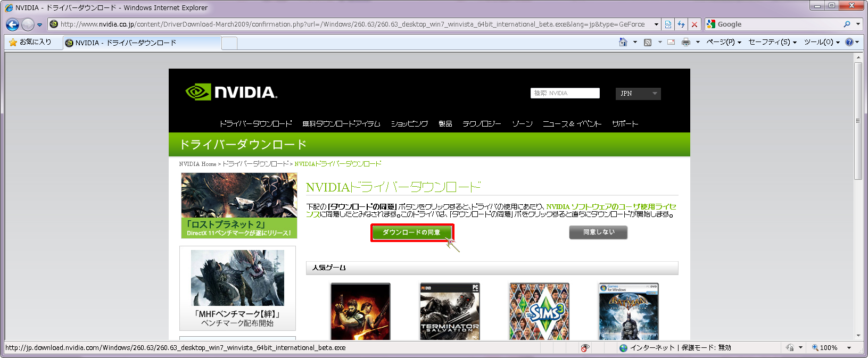The height and width of the screenshot is (358, 868).
Task: Click the gray 同意しない button
Action: (598, 232)
